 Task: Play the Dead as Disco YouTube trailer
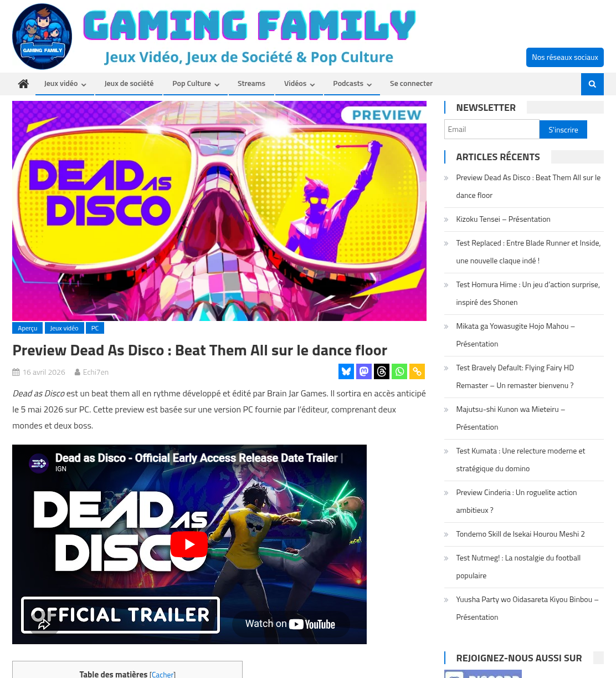pos(189,544)
